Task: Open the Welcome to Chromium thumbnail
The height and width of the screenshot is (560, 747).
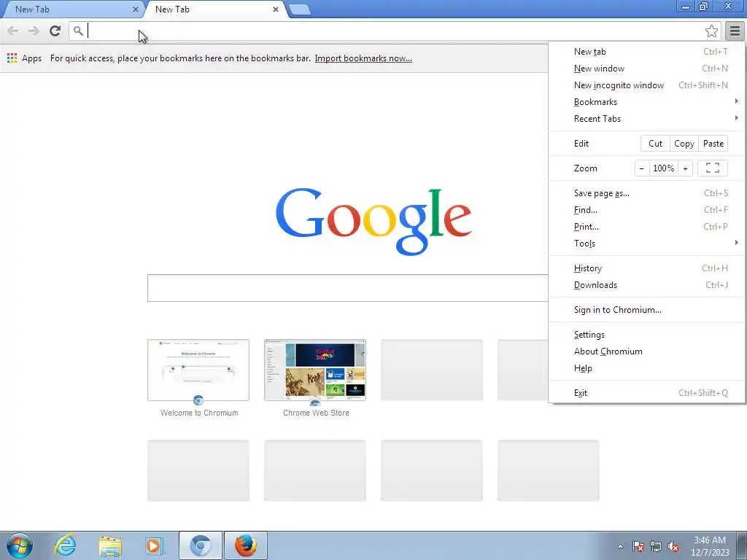Action: click(x=198, y=370)
